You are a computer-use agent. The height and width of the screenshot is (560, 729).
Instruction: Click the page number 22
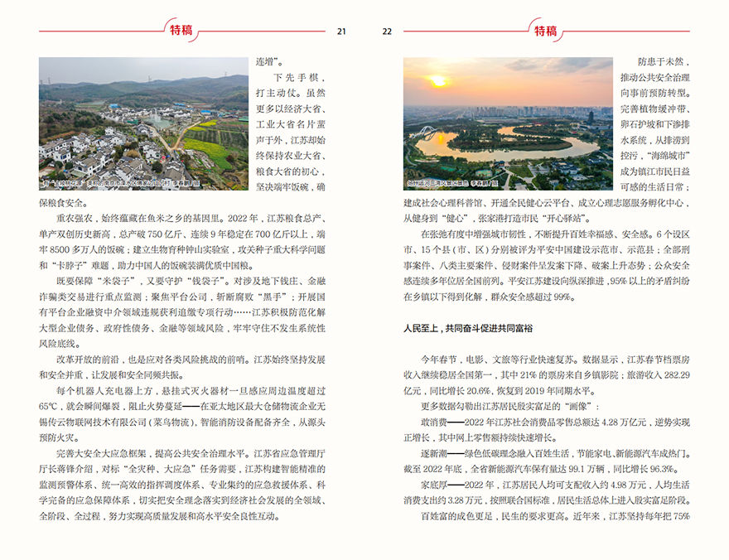pos(387,31)
